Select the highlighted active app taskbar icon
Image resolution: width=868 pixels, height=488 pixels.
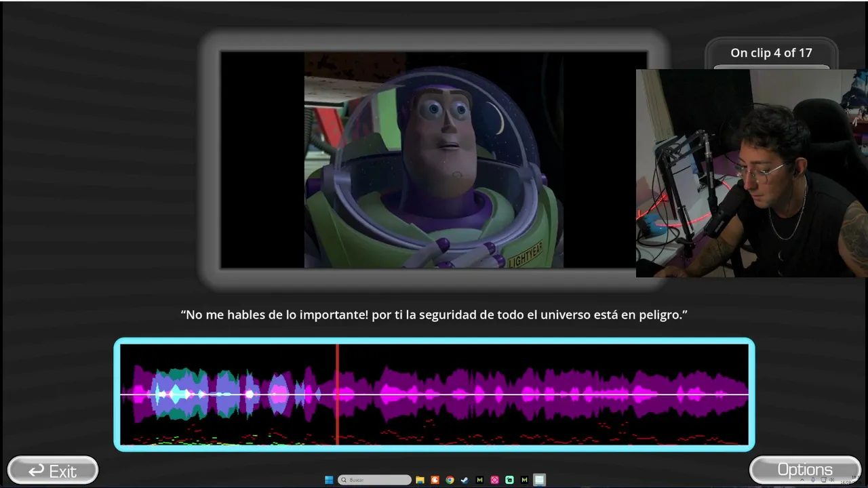pos(539,480)
